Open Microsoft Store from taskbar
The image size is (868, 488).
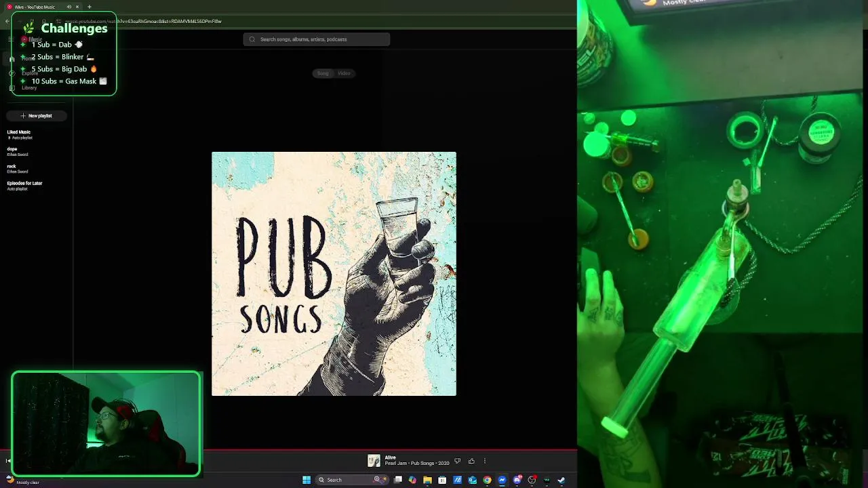pyautogui.click(x=442, y=480)
